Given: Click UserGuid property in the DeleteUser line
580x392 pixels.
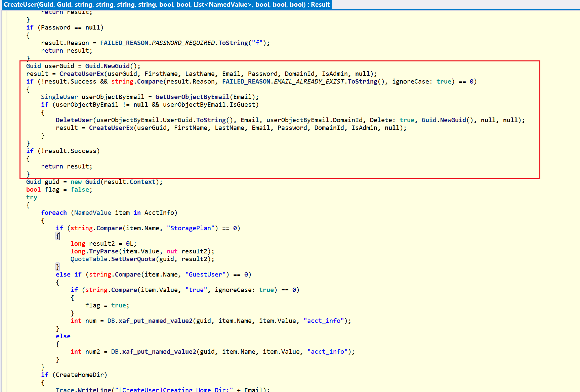Looking at the screenshot, I should pyautogui.click(x=177, y=120).
